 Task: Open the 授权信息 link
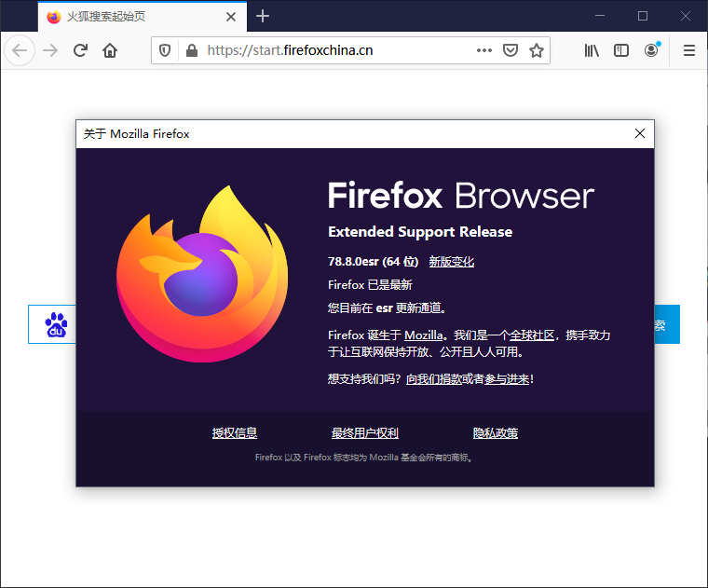tap(235, 433)
